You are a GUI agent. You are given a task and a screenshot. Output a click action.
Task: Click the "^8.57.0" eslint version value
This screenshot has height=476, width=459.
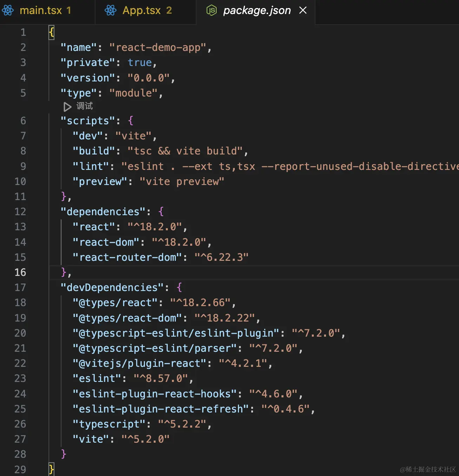[161, 378]
